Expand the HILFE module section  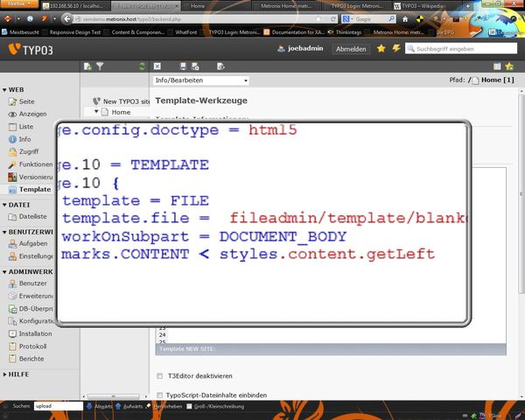(x=4, y=374)
